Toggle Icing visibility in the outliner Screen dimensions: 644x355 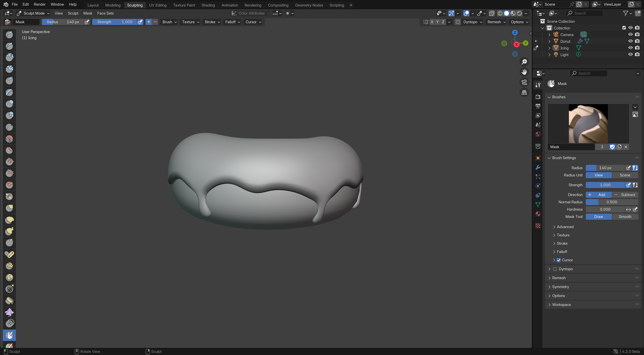point(631,48)
